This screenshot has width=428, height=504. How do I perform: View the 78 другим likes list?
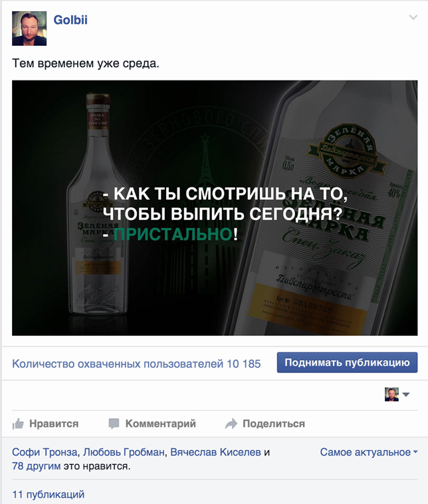pos(37,466)
